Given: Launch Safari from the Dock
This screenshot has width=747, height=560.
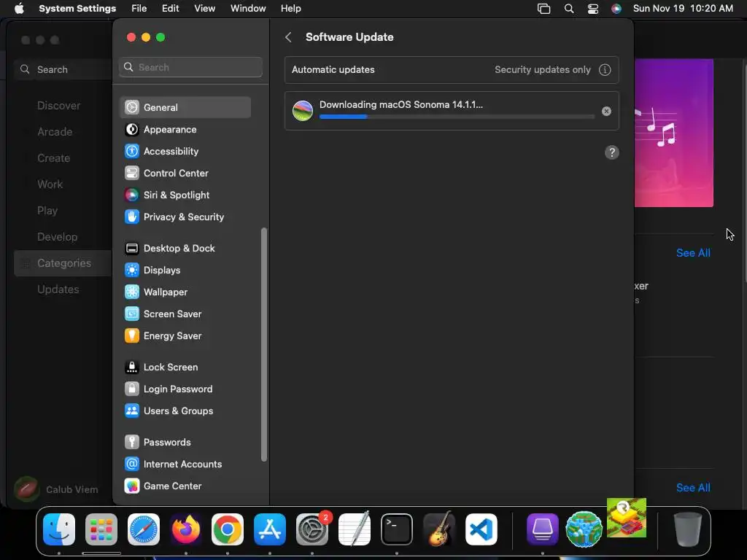Looking at the screenshot, I should pyautogui.click(x=144, y=529).
